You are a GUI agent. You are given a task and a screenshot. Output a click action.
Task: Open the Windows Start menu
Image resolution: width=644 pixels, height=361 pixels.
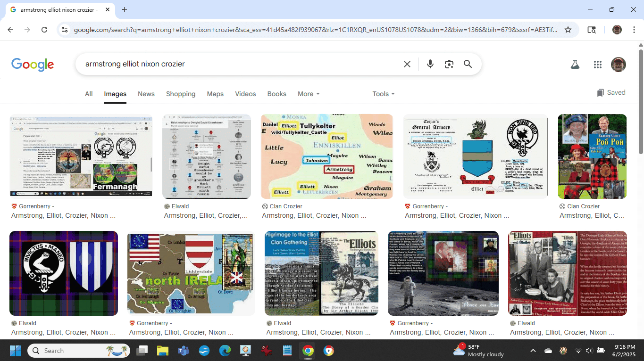[15, 351]
